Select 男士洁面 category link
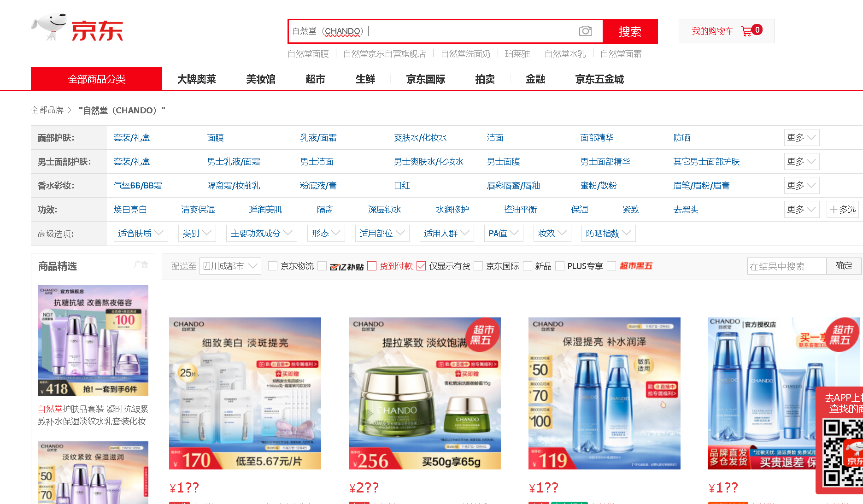Image resolution: width=863 pixels, height=504 pixels. [x=317, y=162]
